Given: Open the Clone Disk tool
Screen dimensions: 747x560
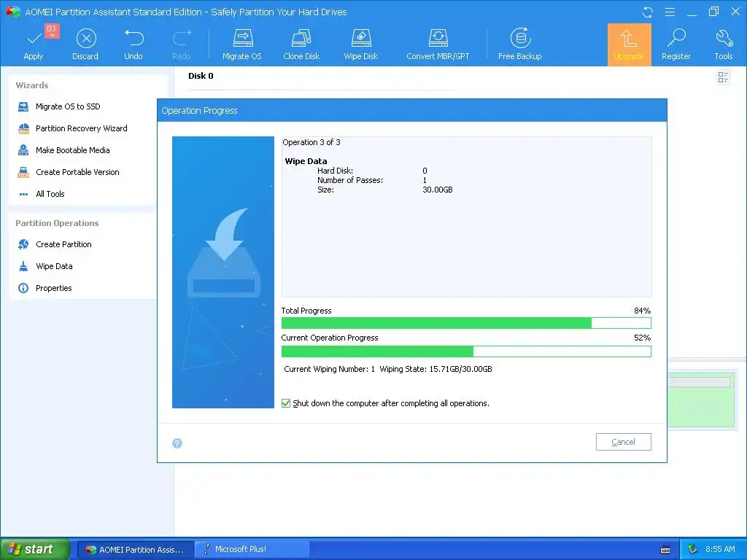Looking at the screenshot, I should point(301,44).
